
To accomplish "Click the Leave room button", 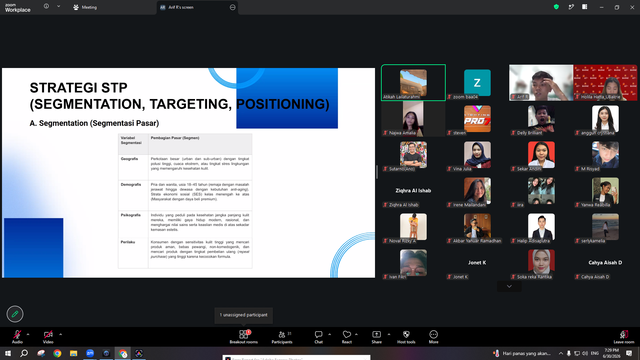I will click(x=624, y=337).
